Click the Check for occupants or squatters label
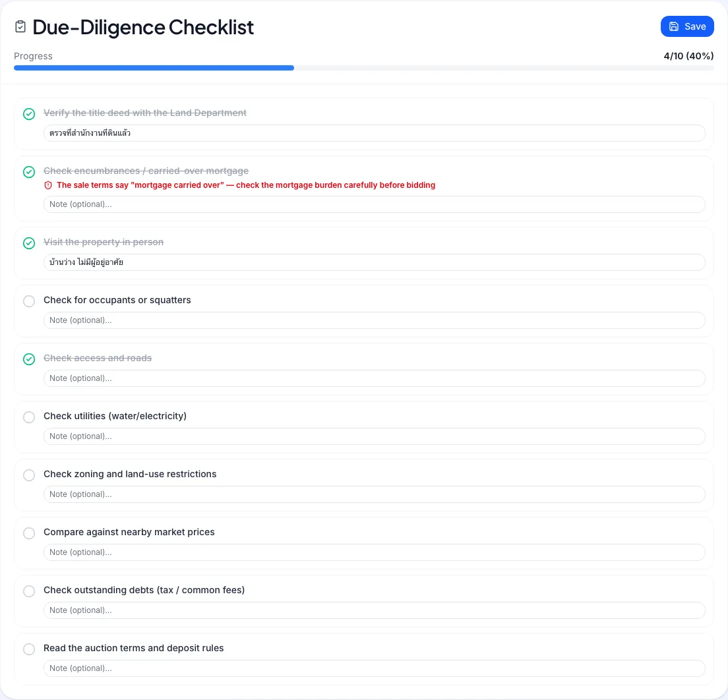 (x=117, y=300)
